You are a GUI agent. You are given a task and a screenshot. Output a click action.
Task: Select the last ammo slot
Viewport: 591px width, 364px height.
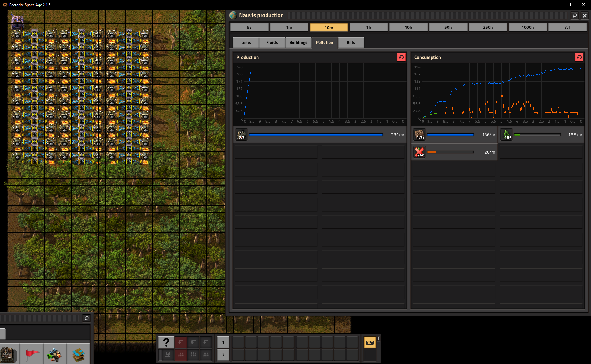[x=206, y=355]
